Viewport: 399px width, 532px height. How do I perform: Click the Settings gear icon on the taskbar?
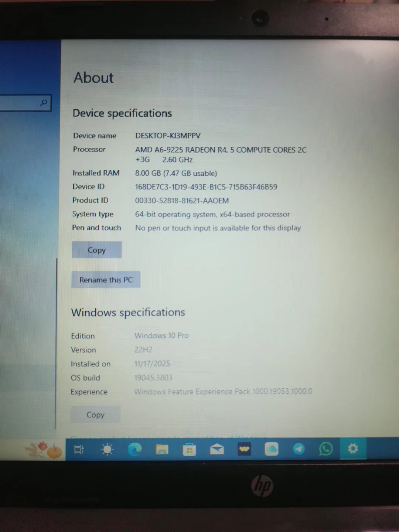353,448
